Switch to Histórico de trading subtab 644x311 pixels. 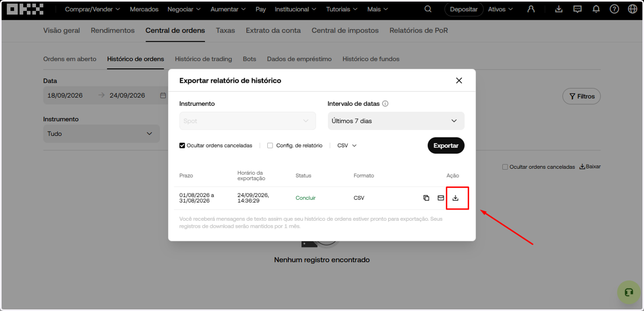203,59
